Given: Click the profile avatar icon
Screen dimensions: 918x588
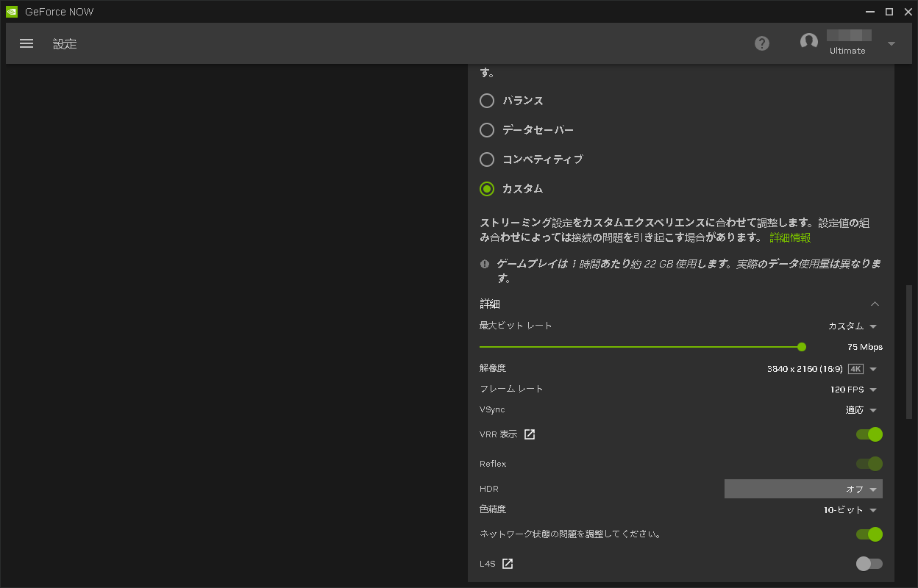Looking at the screenshot, I should pyautogui.click(x=808, y=42).
